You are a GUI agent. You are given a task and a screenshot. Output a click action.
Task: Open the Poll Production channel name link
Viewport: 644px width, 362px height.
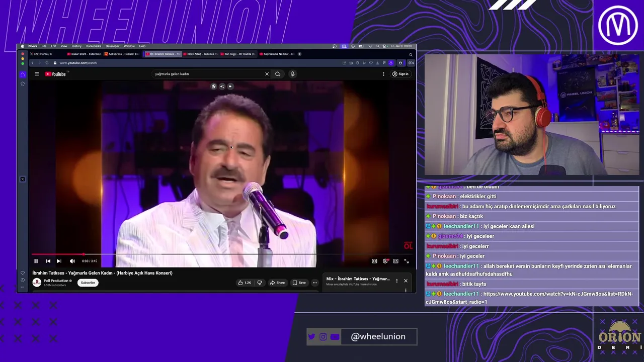click(x=57, y=281)
